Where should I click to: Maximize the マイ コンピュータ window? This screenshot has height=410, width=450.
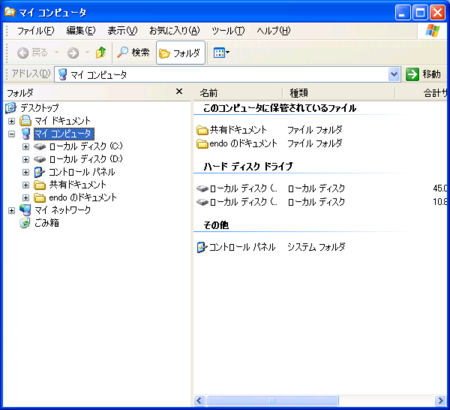[420, 13]
